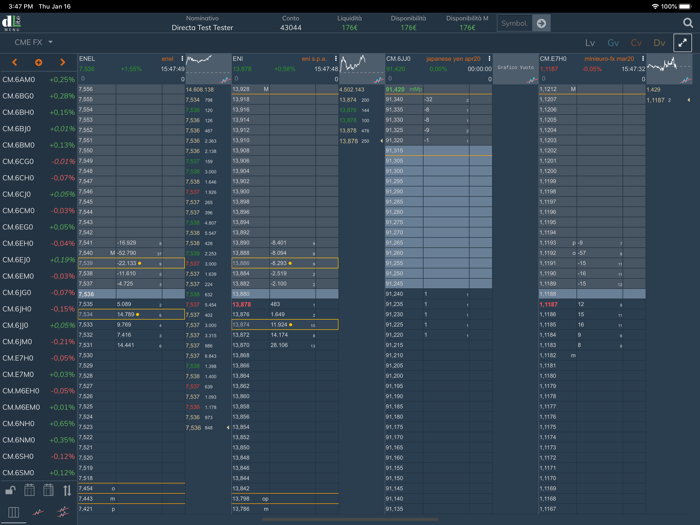This screenshot has height=525, width=700.
Task: Click the japanese yen apr20 label
Action: [453, 58]
